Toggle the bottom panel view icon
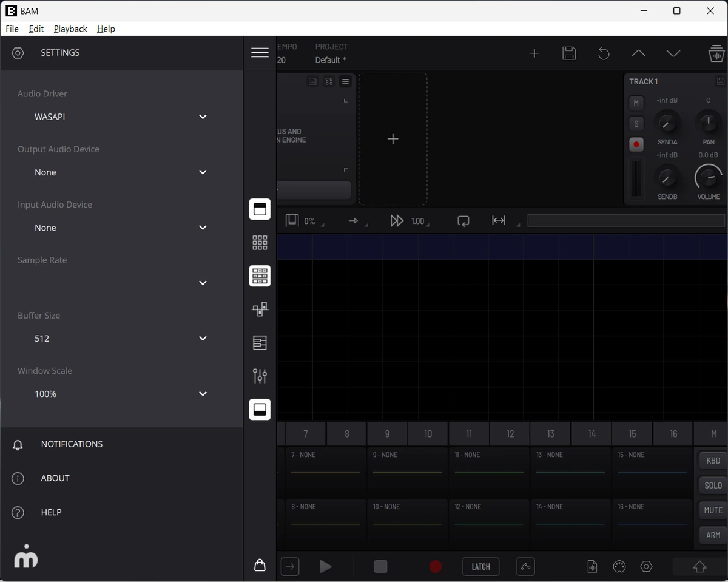This screenshot has height=582, width=728. 260,410
